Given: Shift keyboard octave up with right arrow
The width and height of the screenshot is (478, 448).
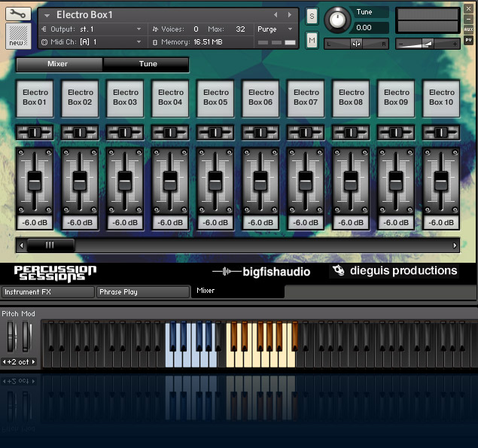Looking at the screenshot, I should point(34,362).
